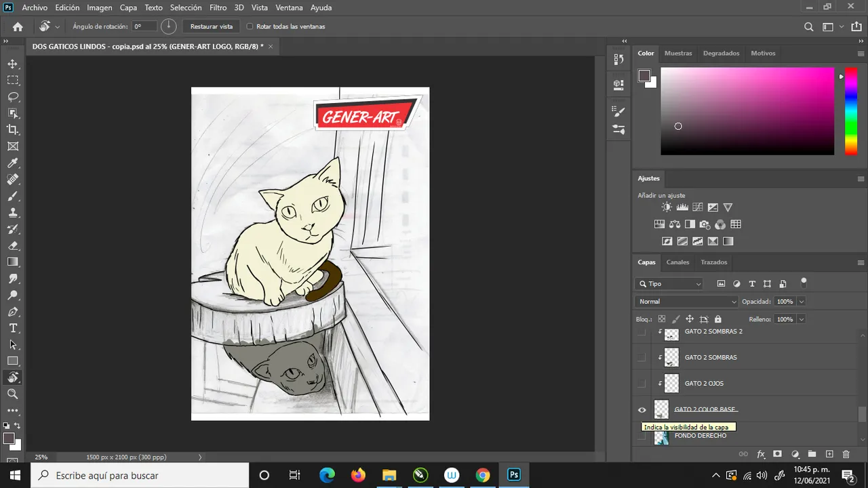868x488 pixels.
Task: Switch to the Trazados tab
Action: tap(714, 262)
